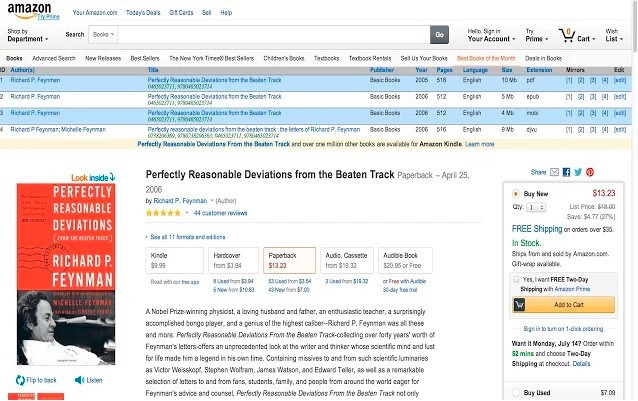Open the five-star rating
The width and height of the screenshot is (638, 401).
163,213
